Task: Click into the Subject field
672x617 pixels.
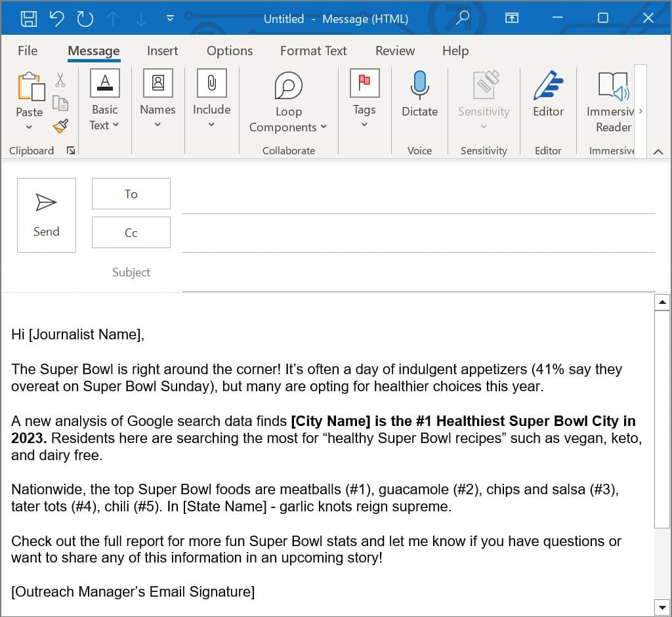Action: point(419,272)
